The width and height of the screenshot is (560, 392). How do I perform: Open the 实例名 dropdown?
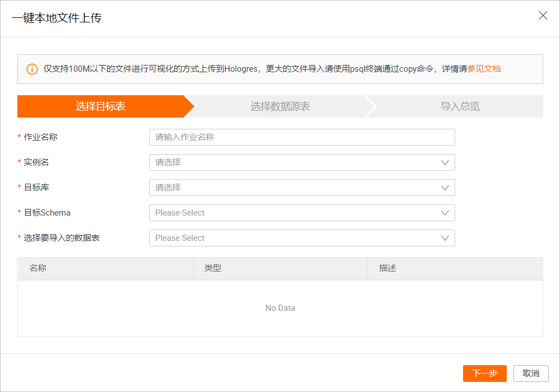click(302, 162)
